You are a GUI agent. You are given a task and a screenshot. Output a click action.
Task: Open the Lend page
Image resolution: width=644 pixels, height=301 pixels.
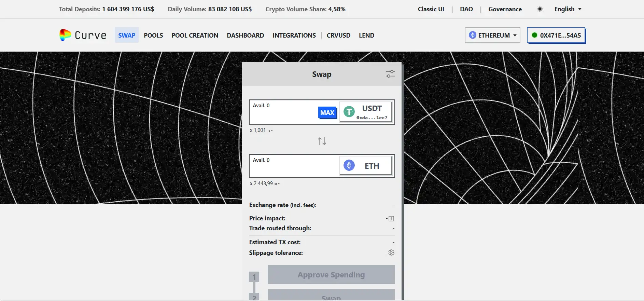[x=366, y=36]
